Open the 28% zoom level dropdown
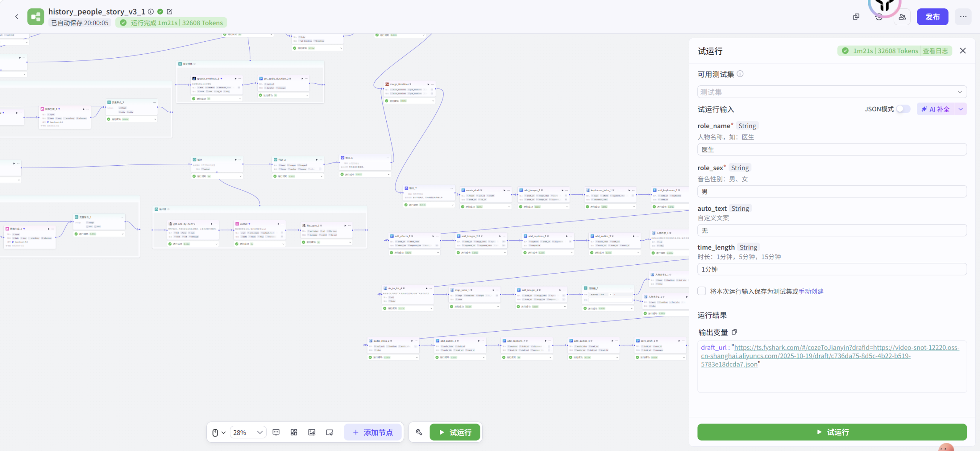The width and height of the screenshot is (980, 451). click(x=248, y=432)
